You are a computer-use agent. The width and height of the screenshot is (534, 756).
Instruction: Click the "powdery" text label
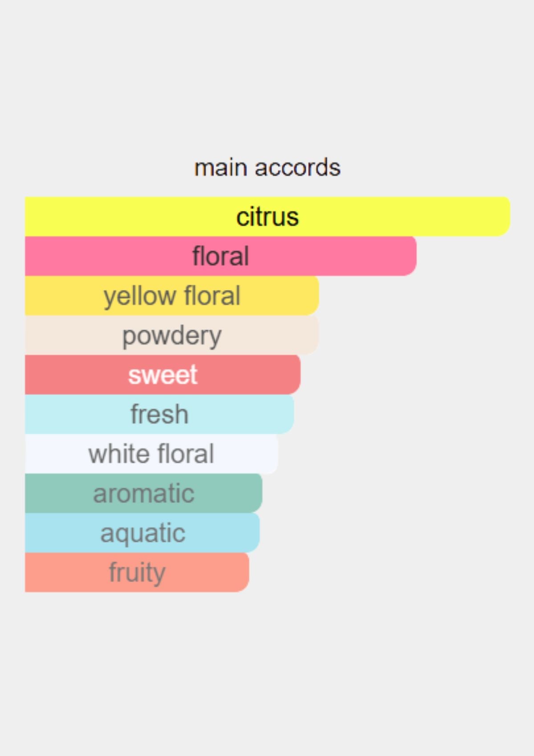[x=172, y=335]
